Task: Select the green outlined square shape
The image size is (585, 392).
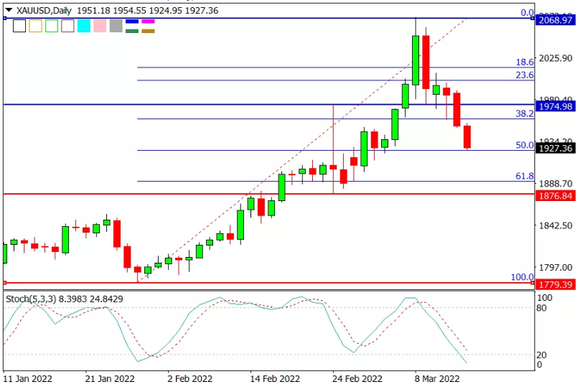Action: click(52, 26)
